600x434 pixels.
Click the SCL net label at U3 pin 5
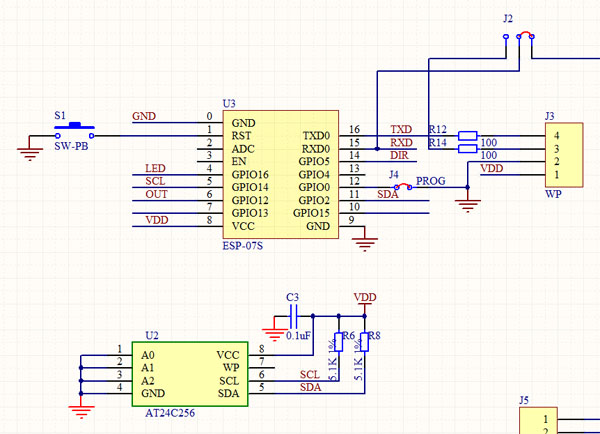155,181
